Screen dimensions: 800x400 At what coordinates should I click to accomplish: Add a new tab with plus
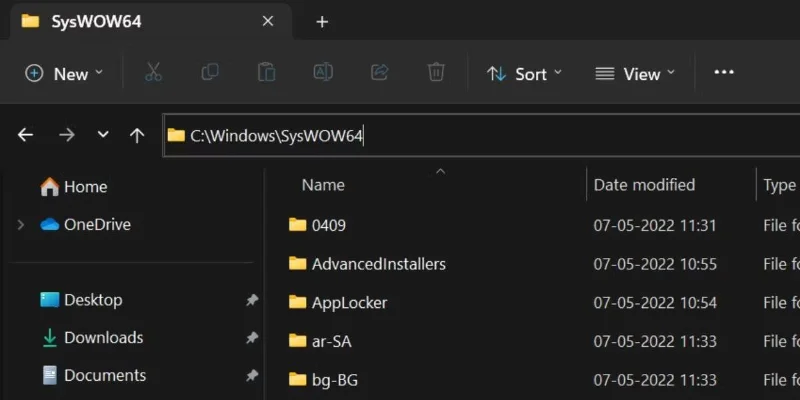pos(322,22)
